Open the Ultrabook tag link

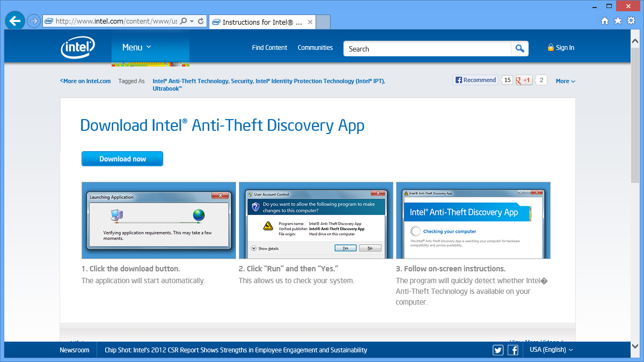pyautogui.click(x=167, y=88)
